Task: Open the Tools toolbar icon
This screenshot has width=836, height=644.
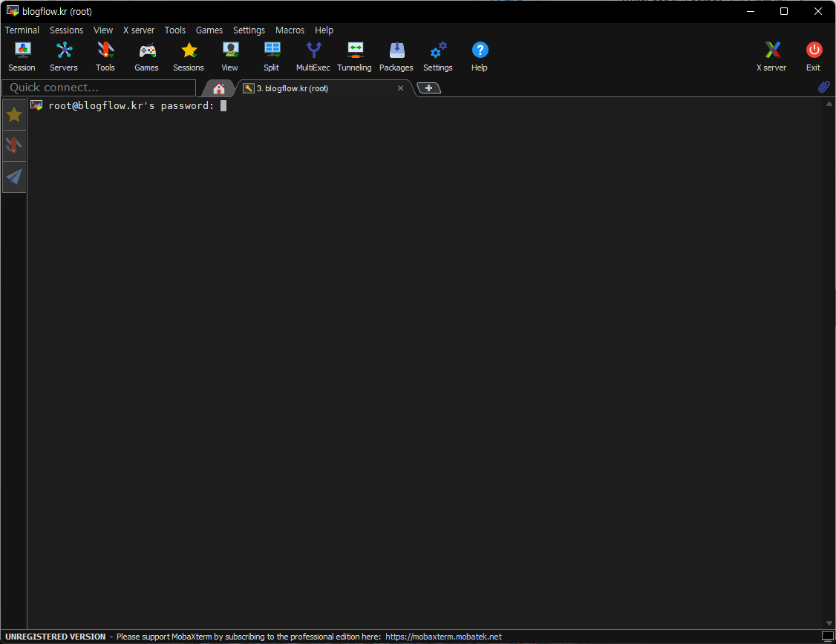Action: click(x=105, y=56)
